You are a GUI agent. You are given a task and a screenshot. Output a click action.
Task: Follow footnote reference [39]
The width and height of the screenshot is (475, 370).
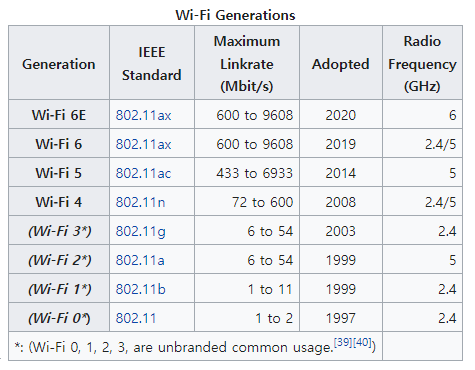(343, 342)
